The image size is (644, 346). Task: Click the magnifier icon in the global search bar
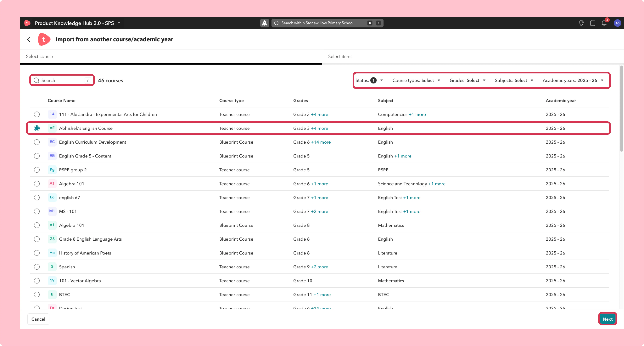point(277,23)
